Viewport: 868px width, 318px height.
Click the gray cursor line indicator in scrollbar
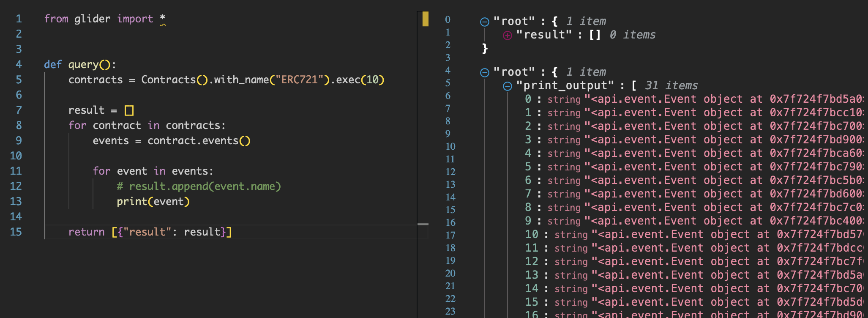click(x=423, y=224)
